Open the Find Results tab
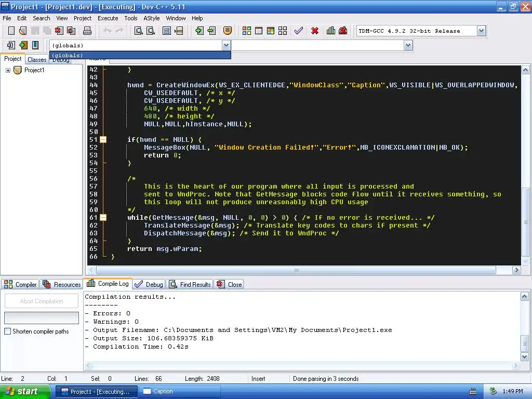Screen dimensions: 532x399 (190, 284)
